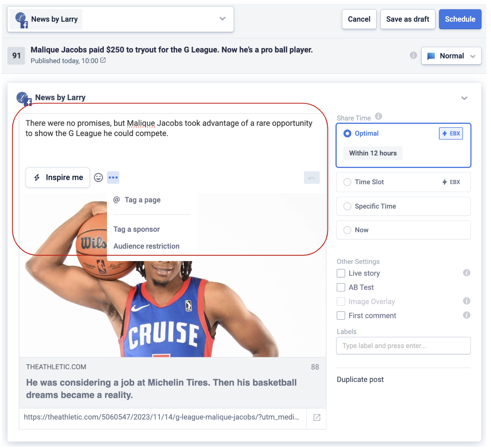Enable the Live story checkbox
Viewport: 491px width, 448px height.
coord(341,273)
